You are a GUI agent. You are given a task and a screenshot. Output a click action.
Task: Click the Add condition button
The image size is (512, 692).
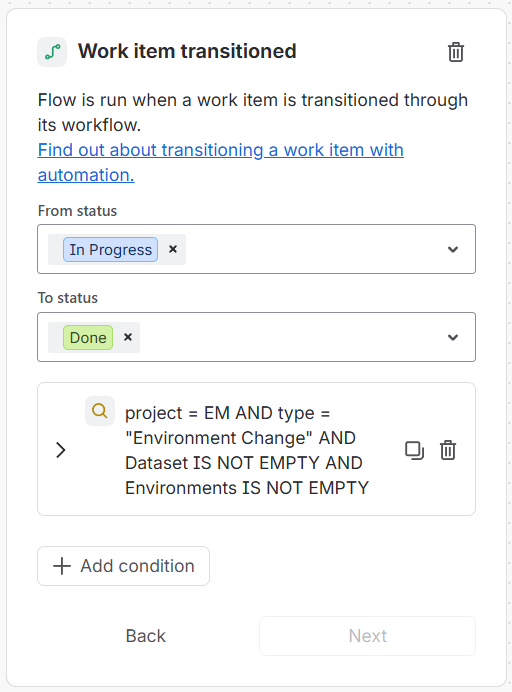point(124,566)
